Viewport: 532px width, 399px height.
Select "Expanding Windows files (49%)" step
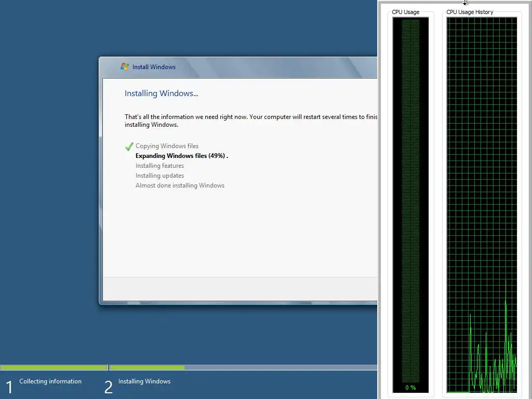pos(182,156)
